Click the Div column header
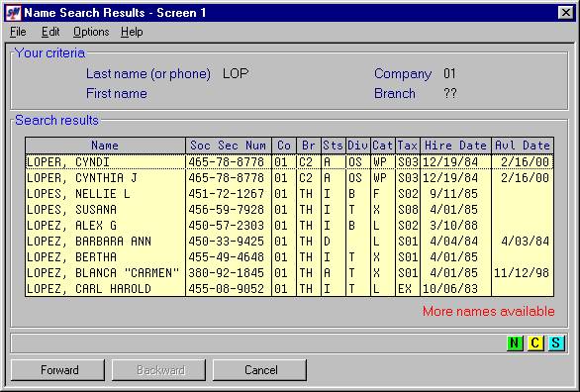The width and height of the screenshot is (580, 392). tap(358, 146)
